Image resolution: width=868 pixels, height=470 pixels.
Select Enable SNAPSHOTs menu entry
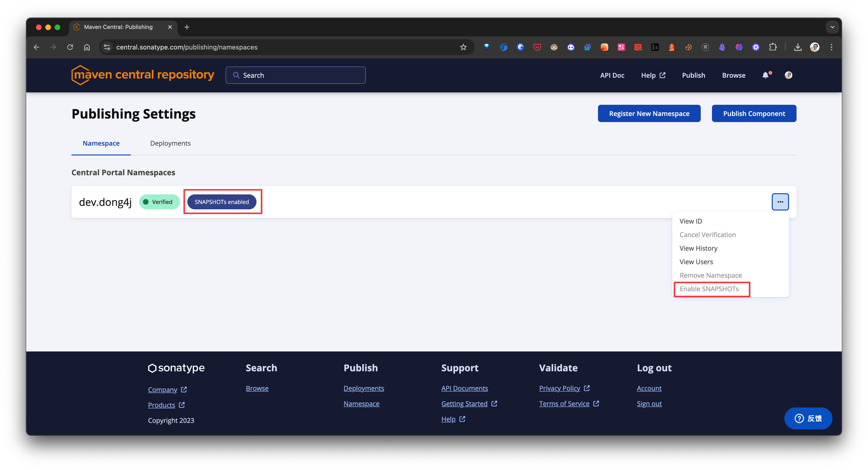(730, 289)
